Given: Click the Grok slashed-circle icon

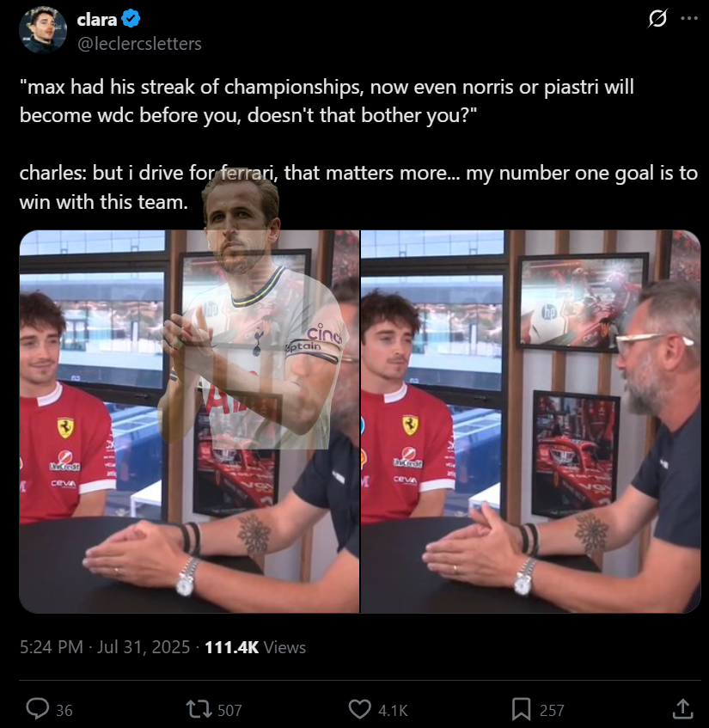Looking at the screenshot, I should pyautogui.click(x=657, y=19).
